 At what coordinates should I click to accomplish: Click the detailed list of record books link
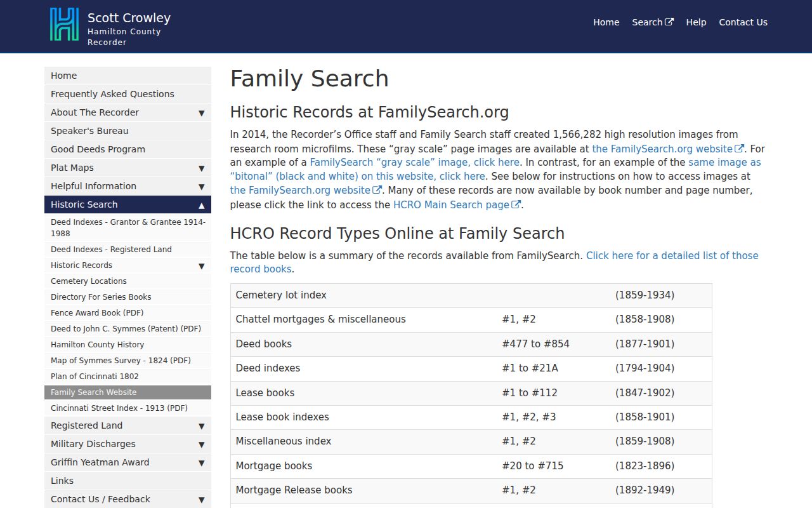click(x=494, y=262)
